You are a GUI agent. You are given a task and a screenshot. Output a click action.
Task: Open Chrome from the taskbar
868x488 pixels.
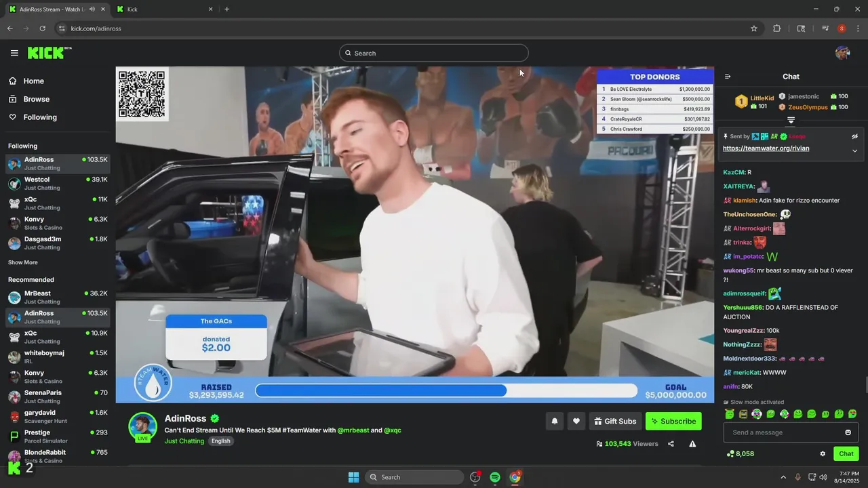[515, 477]
